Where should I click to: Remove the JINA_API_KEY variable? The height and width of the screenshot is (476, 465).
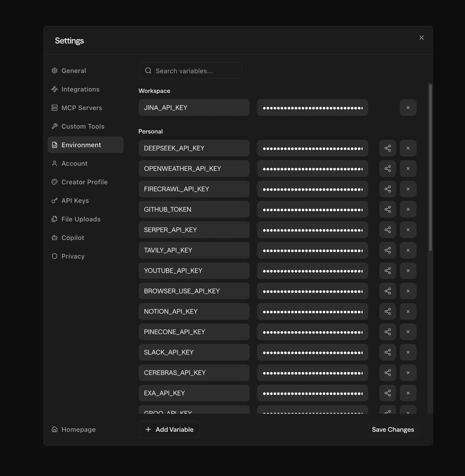408,107
